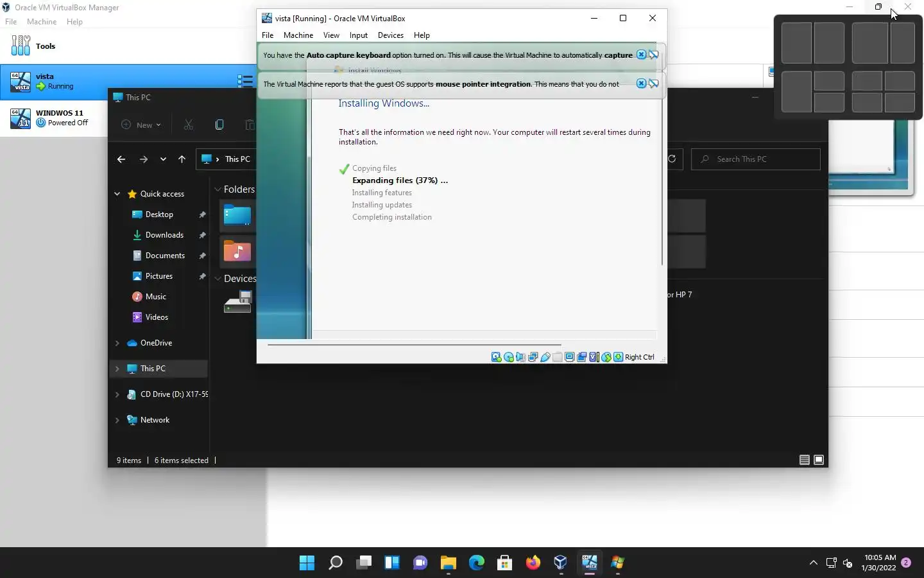The width and height of the screenshot is (924, 578).
Task: Open the vista VM list menu icon in Manager
Action: [245, 81]
